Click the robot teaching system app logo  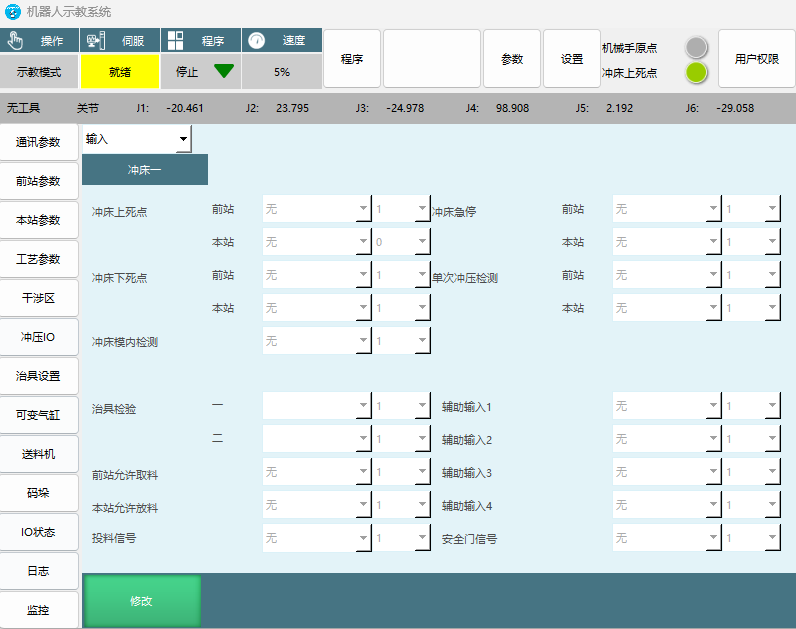pos(13,11)
